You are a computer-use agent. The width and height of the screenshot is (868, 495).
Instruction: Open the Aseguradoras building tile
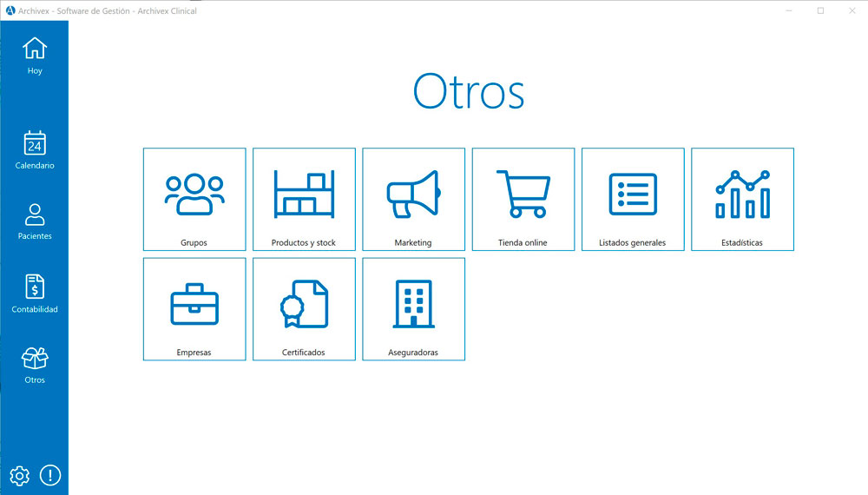(x=413, y=309)
